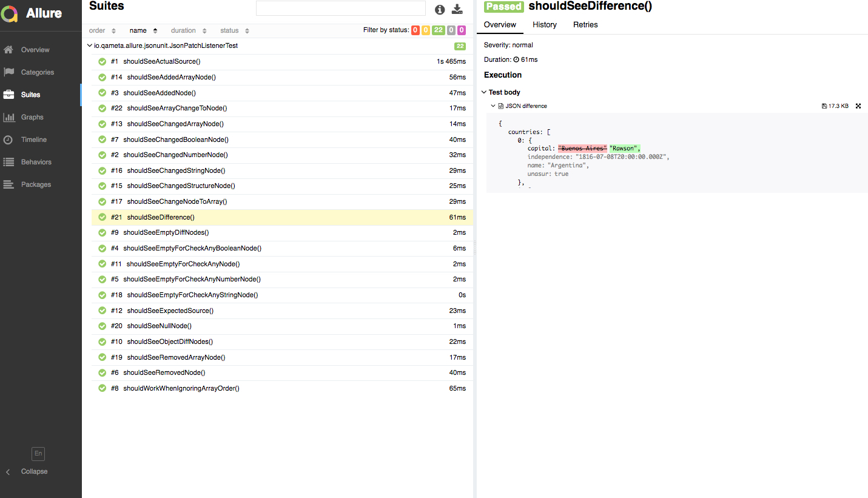Image resolution: width=868 pixels, height=498 pixels.
Task: Focus the suites search input field
Action: click(x=341, y=8)
